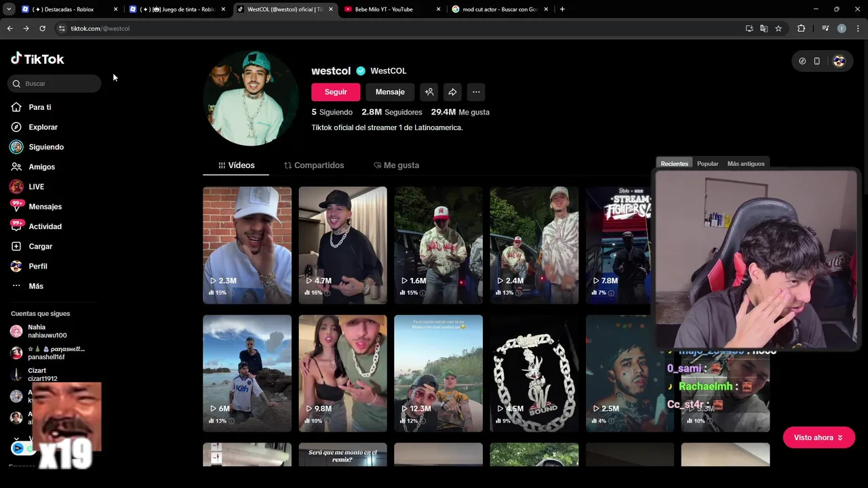Switch to Bebe Milo YT YouTube tab
868x488 pixels.
click(393, 9)
